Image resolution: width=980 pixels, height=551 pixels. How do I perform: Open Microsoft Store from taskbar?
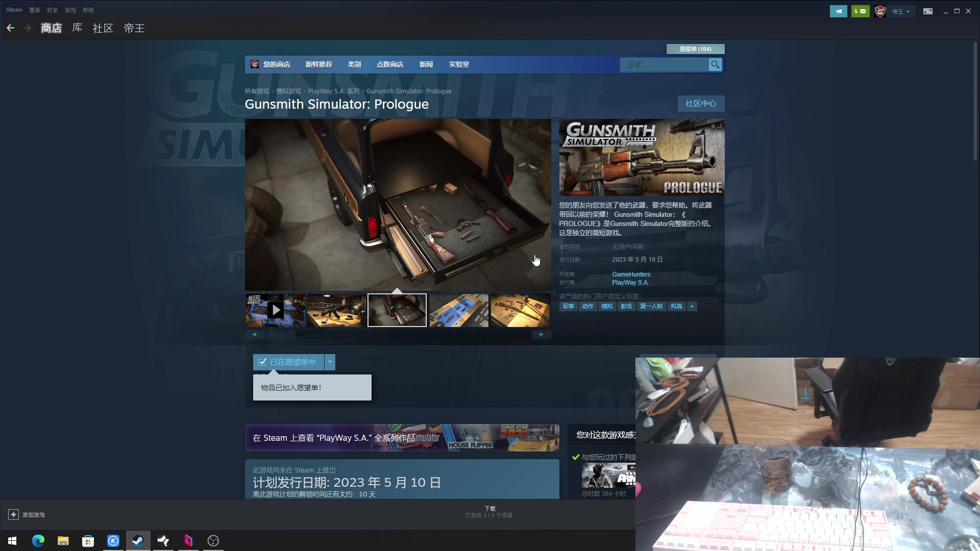click(88, 541)
